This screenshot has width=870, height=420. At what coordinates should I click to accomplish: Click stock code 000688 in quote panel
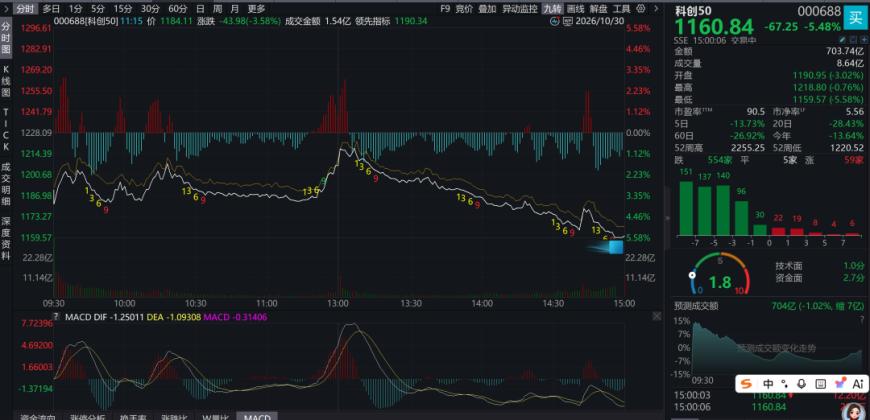[x=819, y=11]
